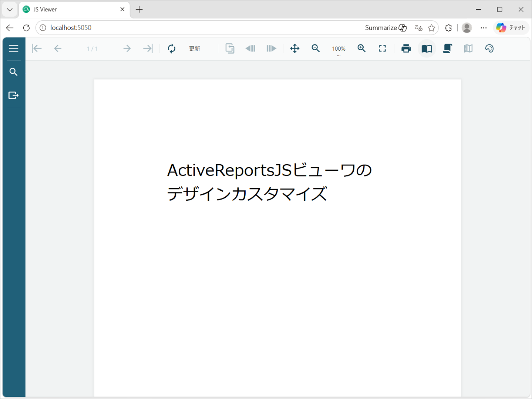Add this page to favorites

pos(431,28)
